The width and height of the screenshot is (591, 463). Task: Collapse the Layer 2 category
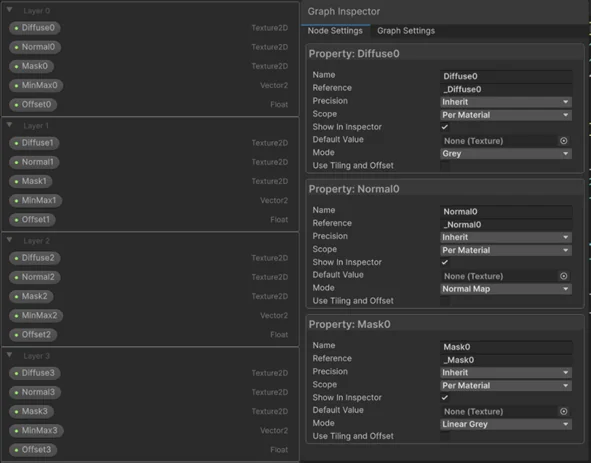click(x=9, y=240)
